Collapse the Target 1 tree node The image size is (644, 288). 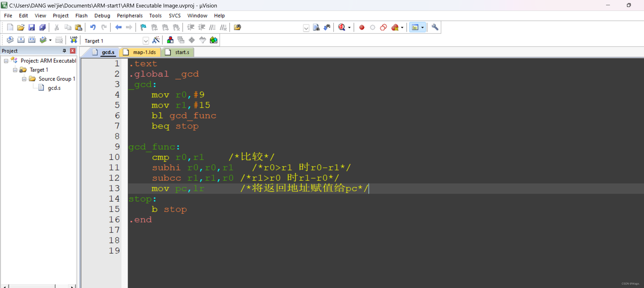click(x=15, y=70)
